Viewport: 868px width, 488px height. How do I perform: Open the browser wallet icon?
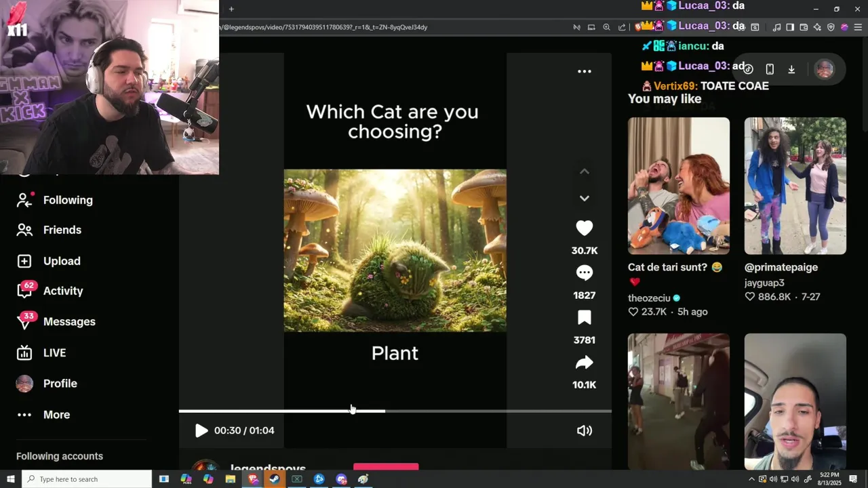click(x=804, y=27)
